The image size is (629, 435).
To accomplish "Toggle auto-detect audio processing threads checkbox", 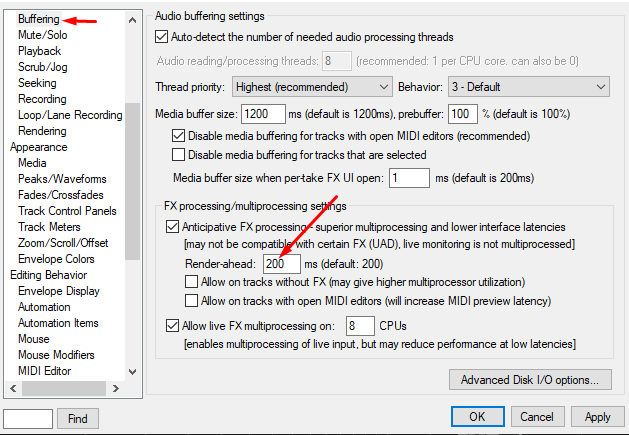I will (162, 37).
